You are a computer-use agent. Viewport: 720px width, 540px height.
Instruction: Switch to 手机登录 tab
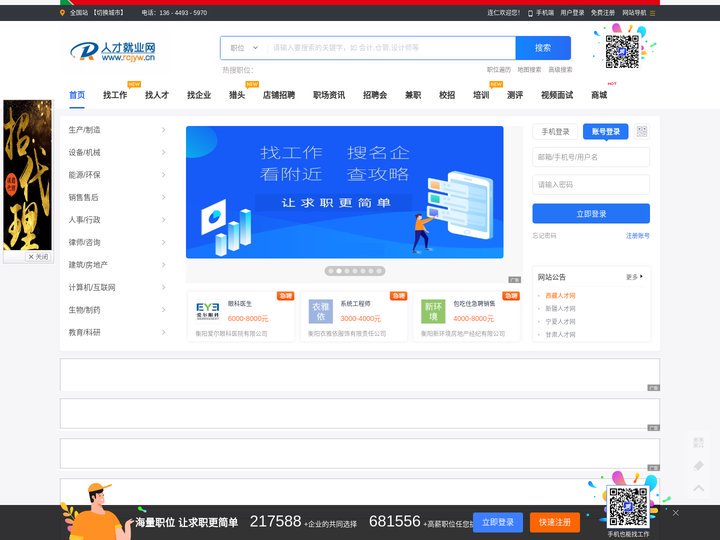[x=556, y=132]
